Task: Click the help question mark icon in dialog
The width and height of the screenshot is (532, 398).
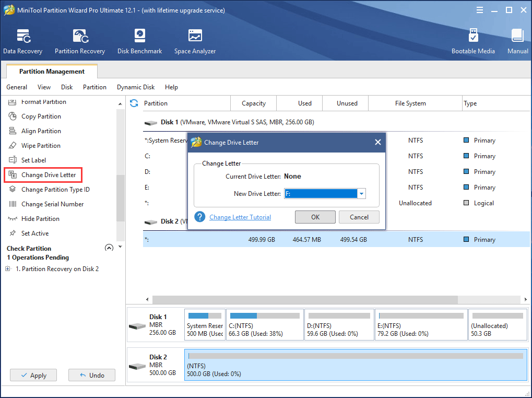Action: pyautogui.click(x=200, y=217)
